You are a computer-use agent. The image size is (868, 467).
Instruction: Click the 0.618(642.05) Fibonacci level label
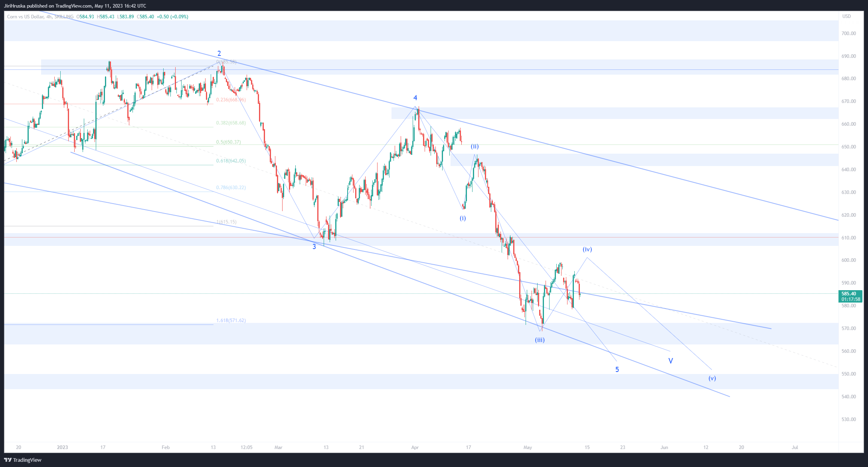[231, 161]
